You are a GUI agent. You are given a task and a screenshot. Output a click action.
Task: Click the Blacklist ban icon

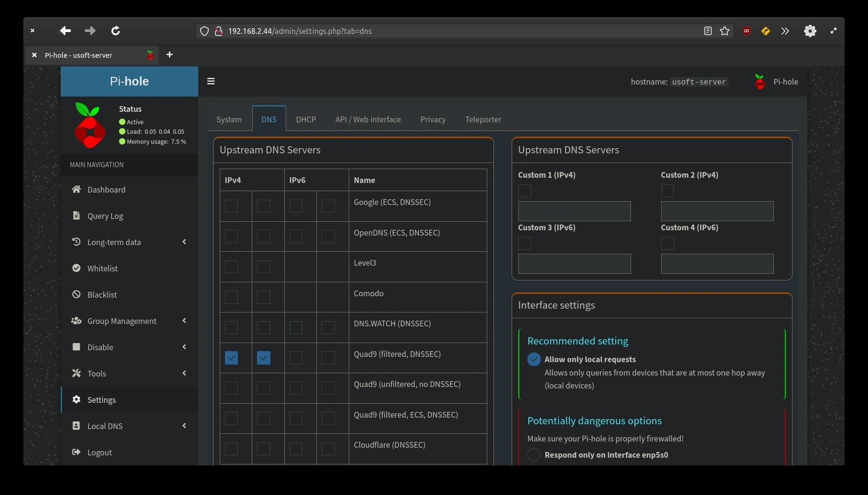tap(76, 294)
